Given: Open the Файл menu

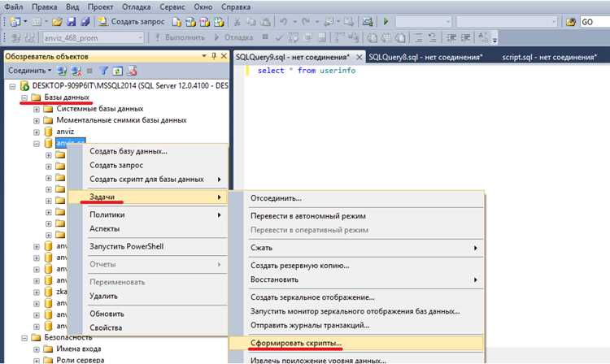Looking at the screenshot, I should 13,7.
